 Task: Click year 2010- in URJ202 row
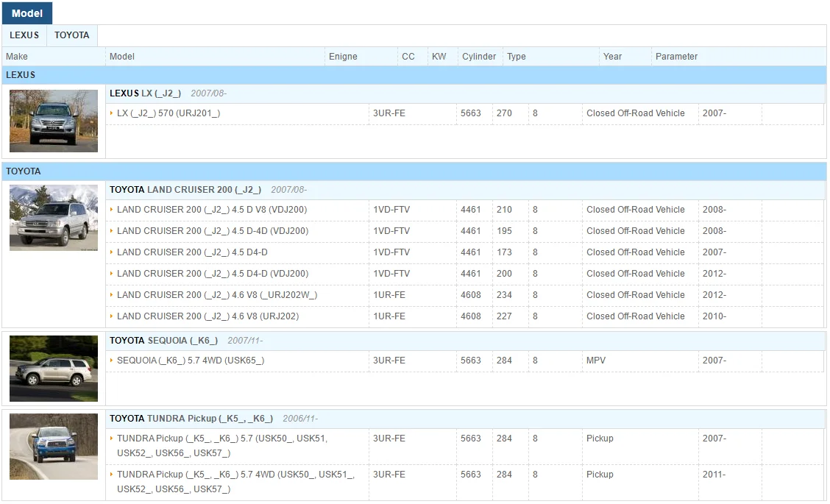pyautogui.click(x=714, y=316)
